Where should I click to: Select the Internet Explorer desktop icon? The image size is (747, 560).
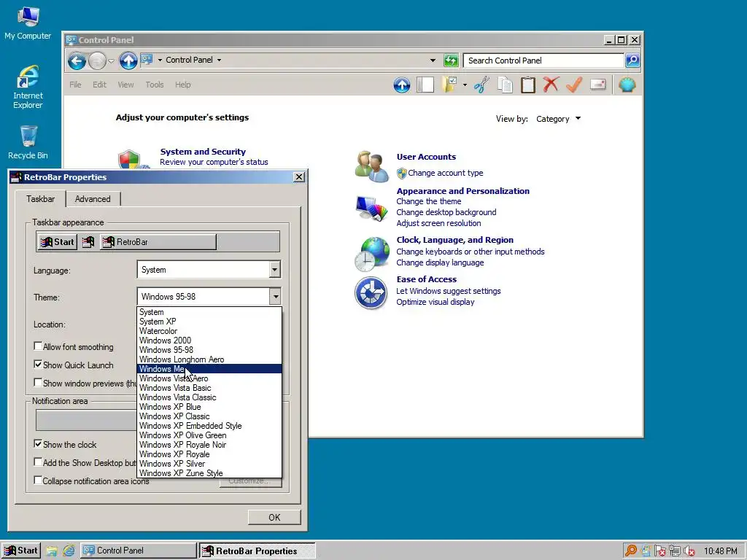pos(28,87)
